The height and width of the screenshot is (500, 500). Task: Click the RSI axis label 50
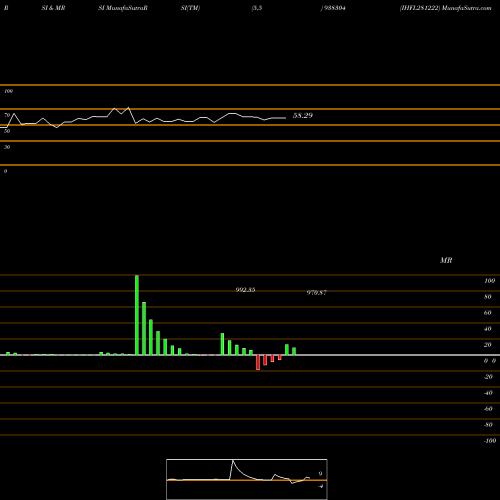coord(7,131)
